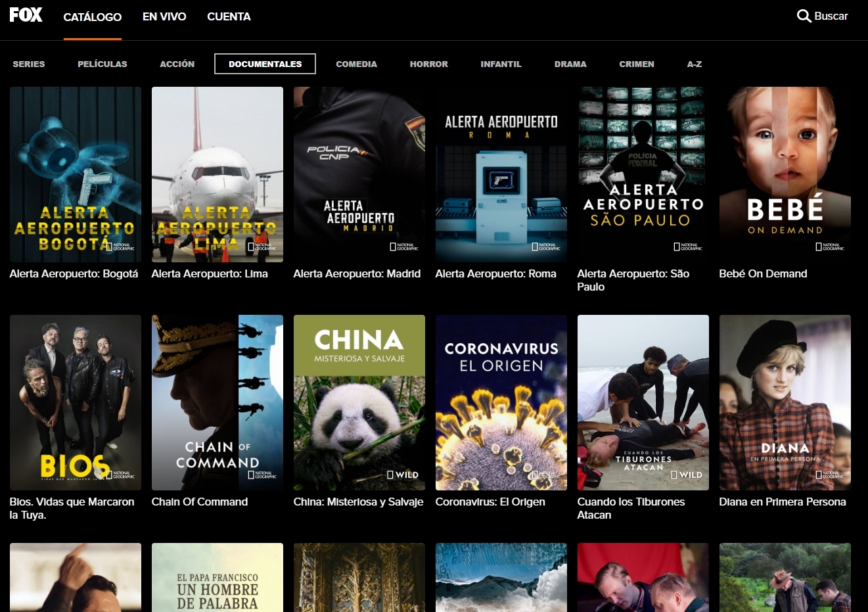868x612 pixels.
Task: Click 'Diana en Primera Persona' title link
Action: [x=783, y=502]
